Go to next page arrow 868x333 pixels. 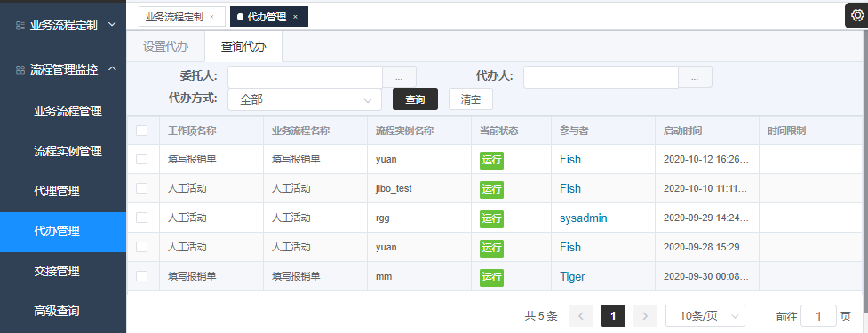(x=645, y=316)
